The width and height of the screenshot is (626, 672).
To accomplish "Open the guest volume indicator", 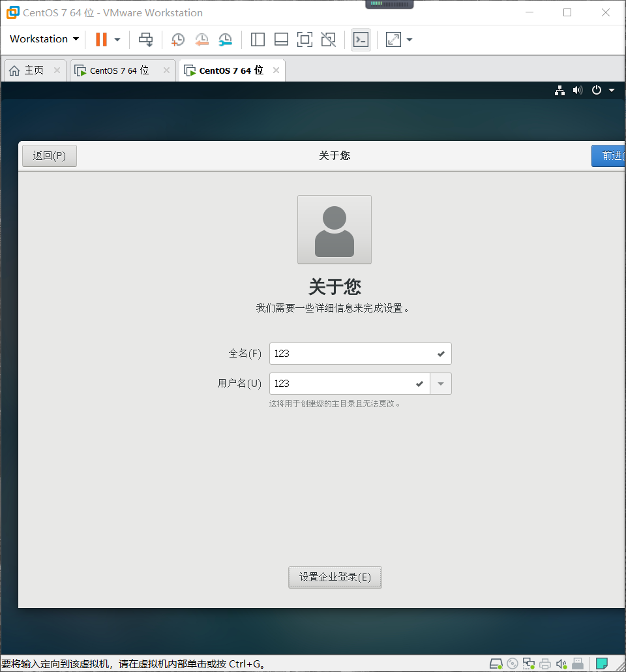I will tap(578, 91).
